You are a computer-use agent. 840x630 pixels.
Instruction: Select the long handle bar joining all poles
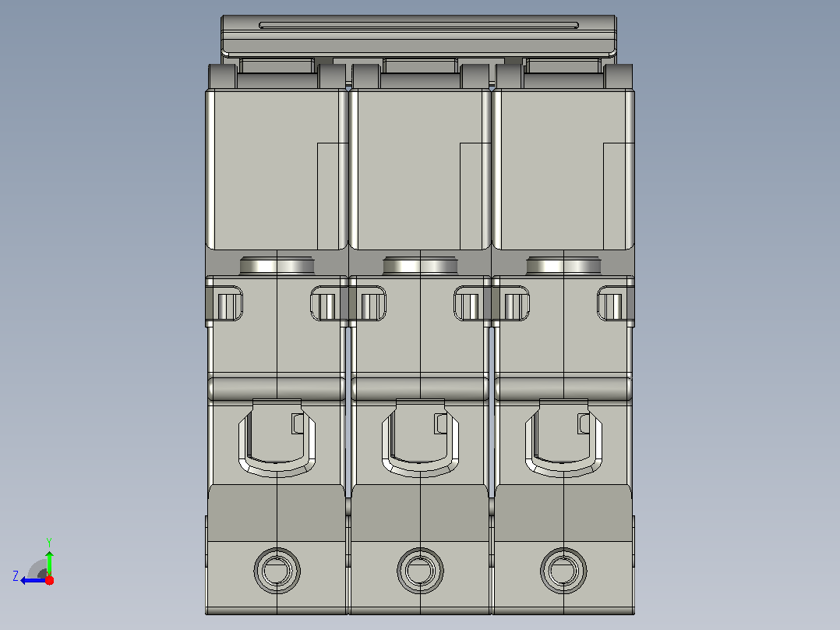tap(419, 36)
